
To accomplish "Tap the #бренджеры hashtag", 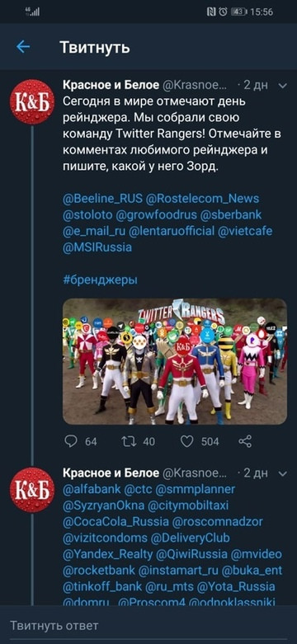I will coord(100,280).
